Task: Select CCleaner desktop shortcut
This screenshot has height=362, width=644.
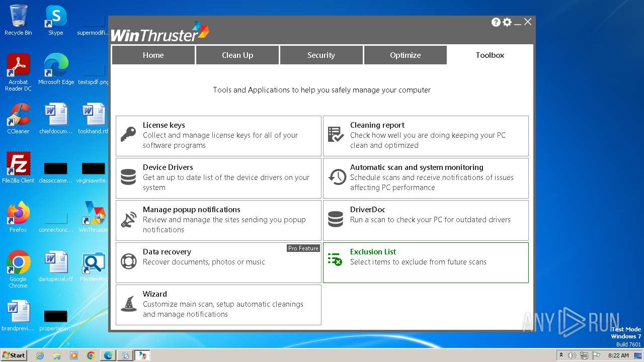Action: click(18, 119)
